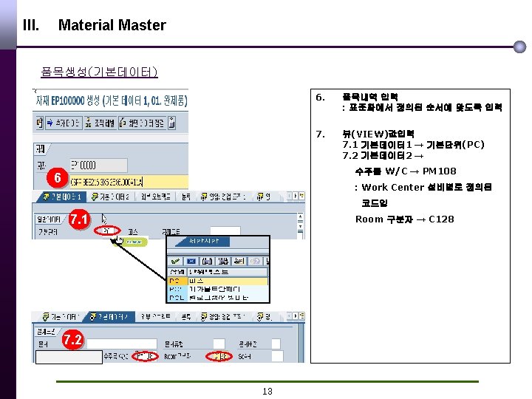
Task: Click the binoculars find icon in popup
Action: [x=208, y=262]
